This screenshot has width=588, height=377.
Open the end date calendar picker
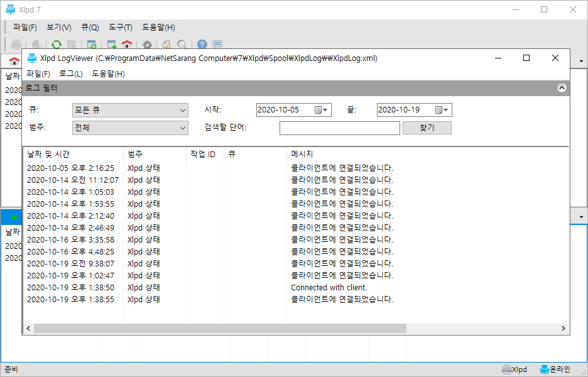[442, 110]
